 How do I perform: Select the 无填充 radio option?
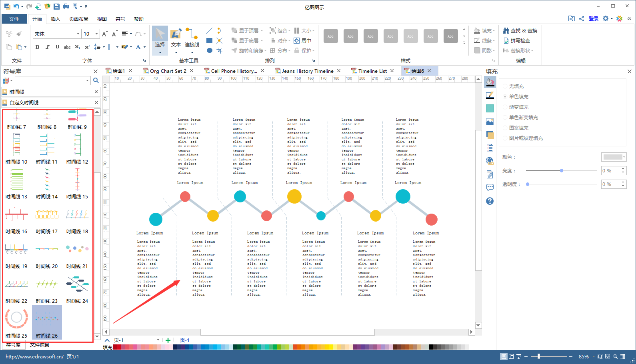coord(505,86)
